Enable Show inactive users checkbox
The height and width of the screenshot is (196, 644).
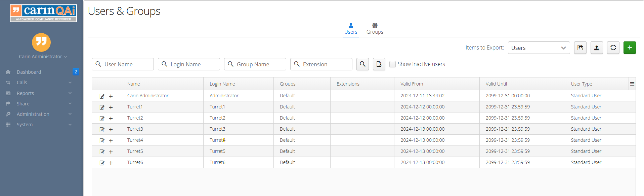point(392,64)
